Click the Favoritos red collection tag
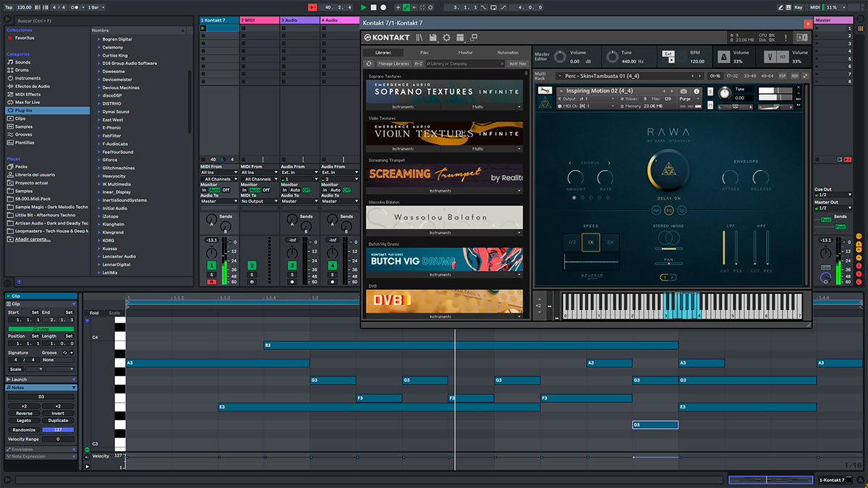Image resolution: width=868 pixels, height=488 pixels. point(10,38)
